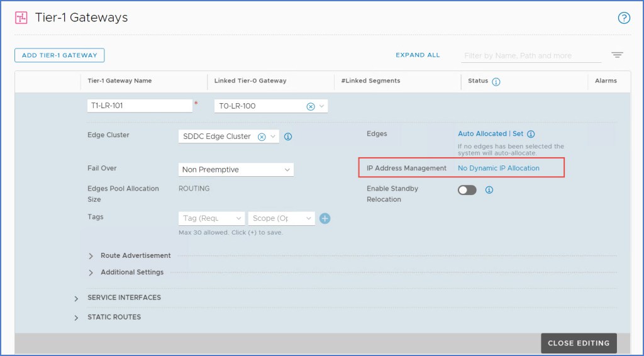Clear the SDDC Edge Cluster selection
Screen dimensions: 644x356
262,136
